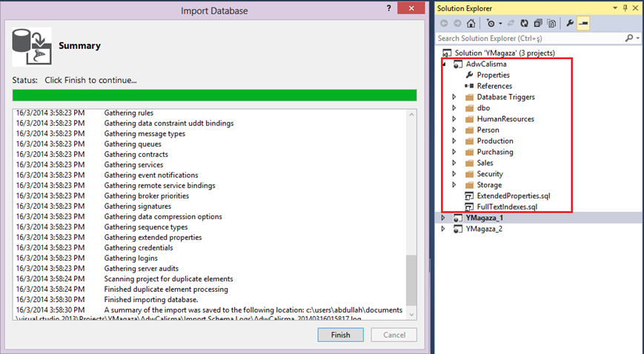Click the Home icon in Solution Explorer
This screenshot has width=644, height=354.
(471, 24)
